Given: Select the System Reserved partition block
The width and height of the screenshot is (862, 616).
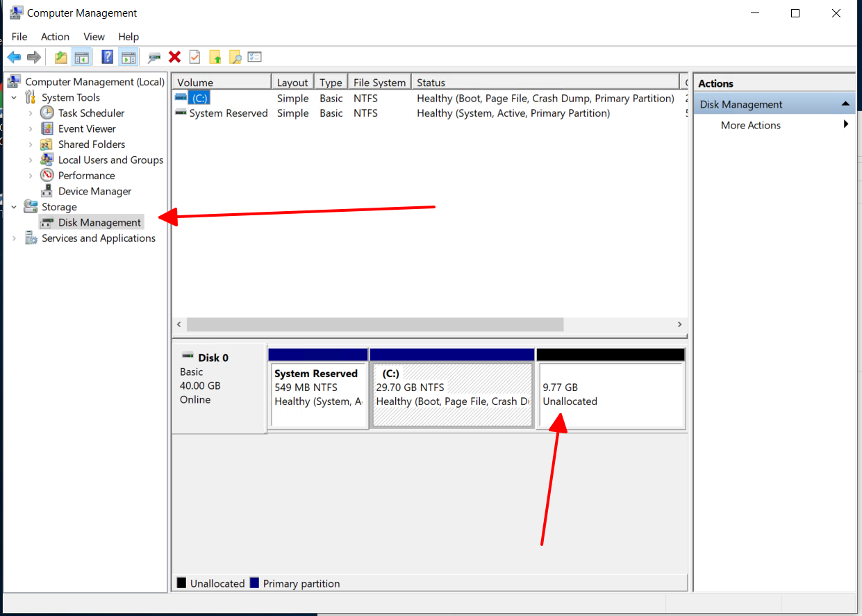Looking at the screenshot, I should point(318,394).
